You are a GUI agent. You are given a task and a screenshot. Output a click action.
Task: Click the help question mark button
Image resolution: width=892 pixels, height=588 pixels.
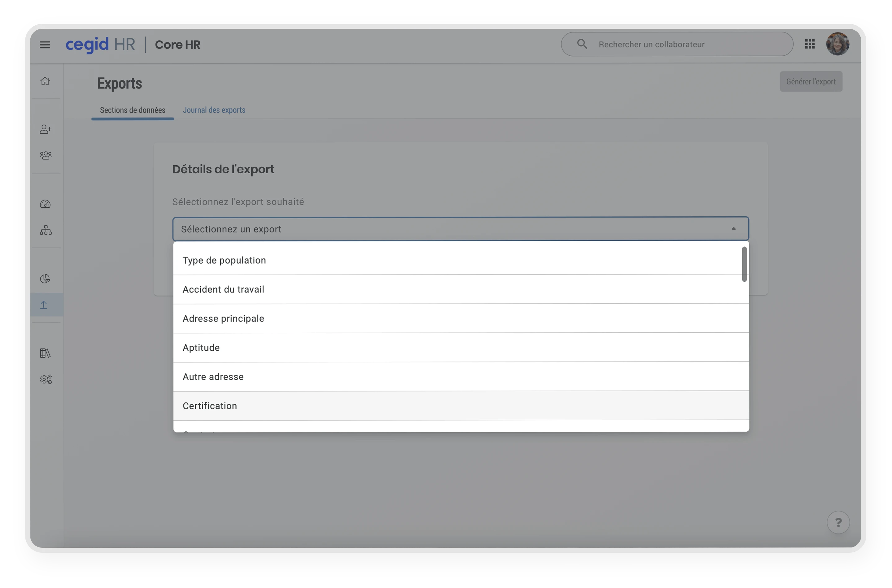pyautogui.click(x=838, y=522)
